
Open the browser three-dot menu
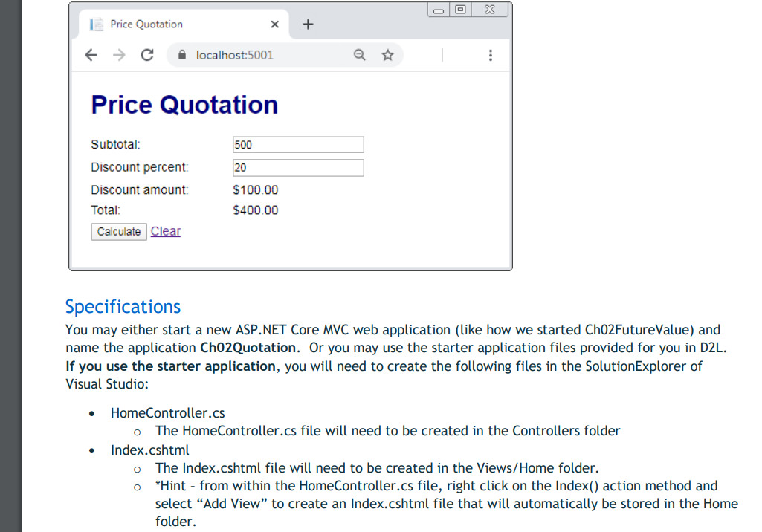(x=490, y=55)
